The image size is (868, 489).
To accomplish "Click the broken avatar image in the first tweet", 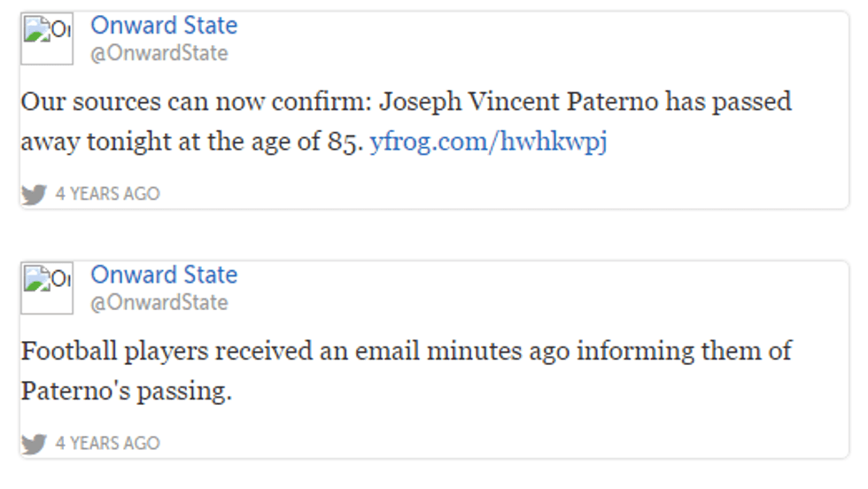I will tap(47, 39).
